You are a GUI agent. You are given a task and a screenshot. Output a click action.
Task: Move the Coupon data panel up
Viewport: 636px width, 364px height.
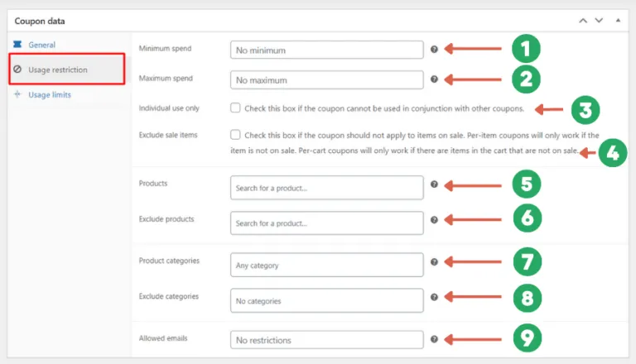(x=583, y=20)
